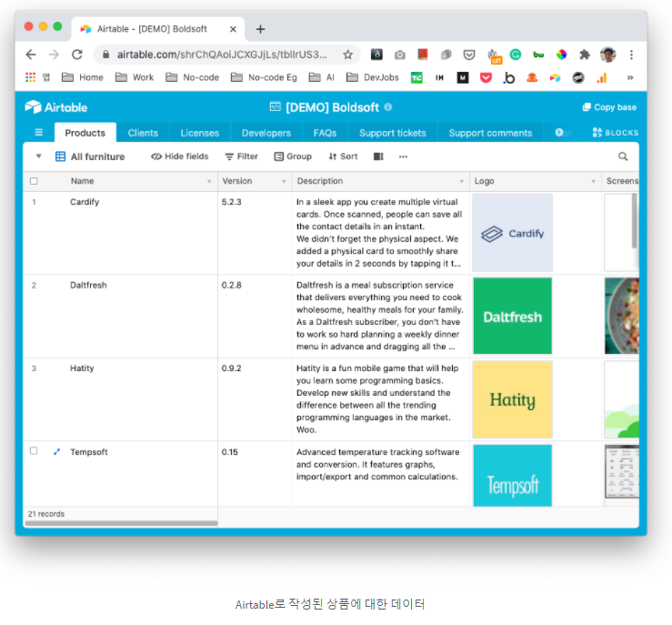Open the Home bookmarks folder

(x=83, y=77)
